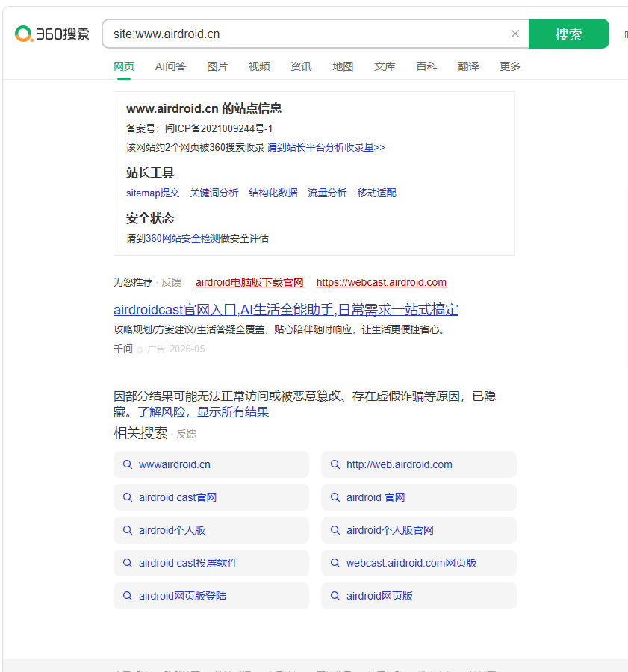Go to the 资讯 tab
628x672 pixels.
(x=301, y=67)
